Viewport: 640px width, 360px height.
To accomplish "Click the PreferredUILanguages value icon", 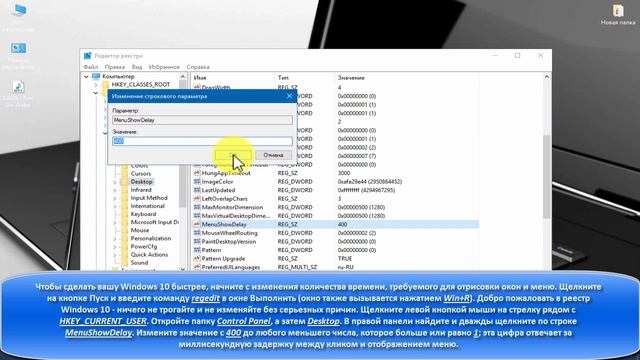I will click(x=197, y=267).
